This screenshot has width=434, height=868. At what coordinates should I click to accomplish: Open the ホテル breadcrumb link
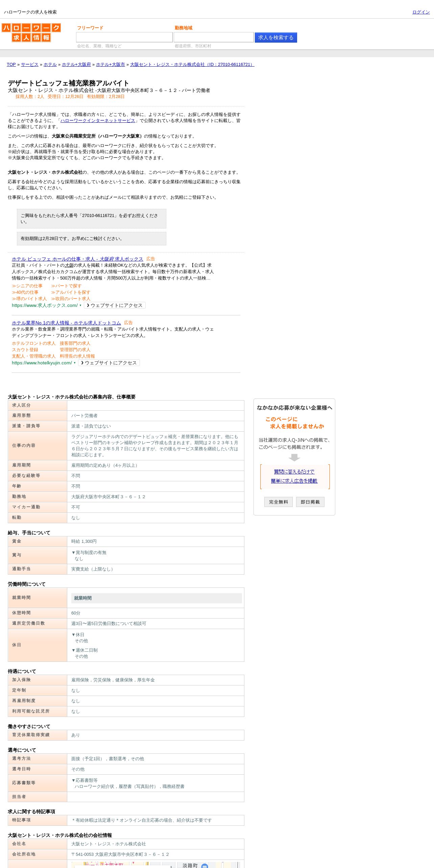click(50, 65)
